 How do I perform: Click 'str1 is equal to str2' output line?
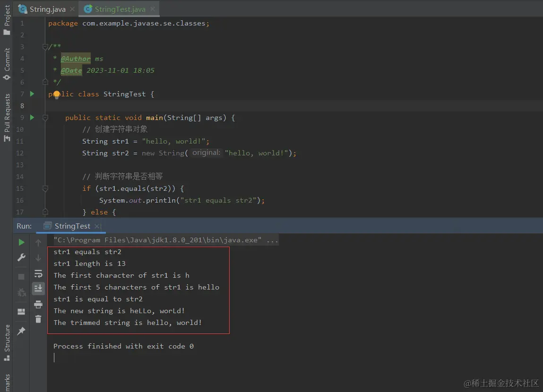[98, 299]
